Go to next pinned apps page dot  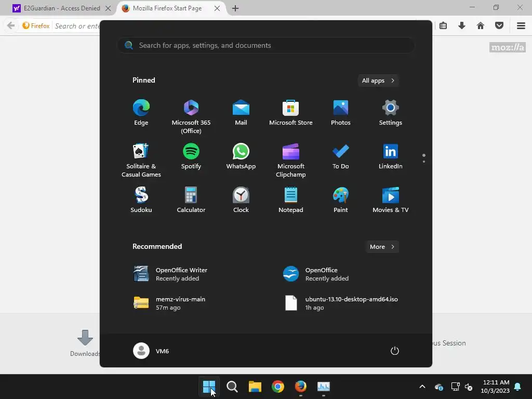(424, 162)
